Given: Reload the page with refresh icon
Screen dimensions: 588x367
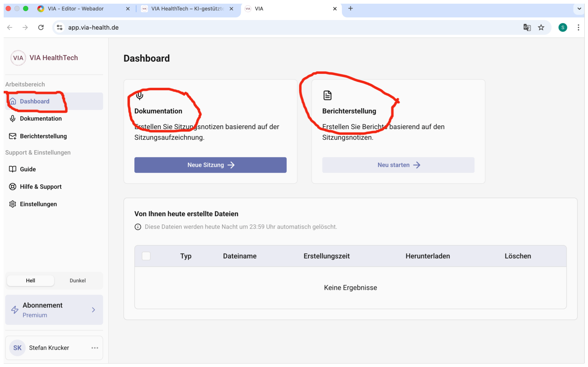Looking at the screenshot, I should point(41,28).
